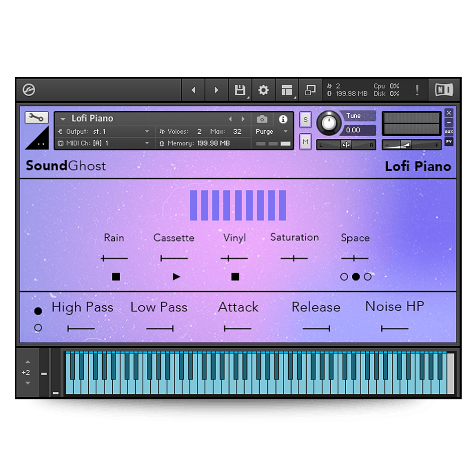Click the SoundGhost brand text

[x=66, y=166]
